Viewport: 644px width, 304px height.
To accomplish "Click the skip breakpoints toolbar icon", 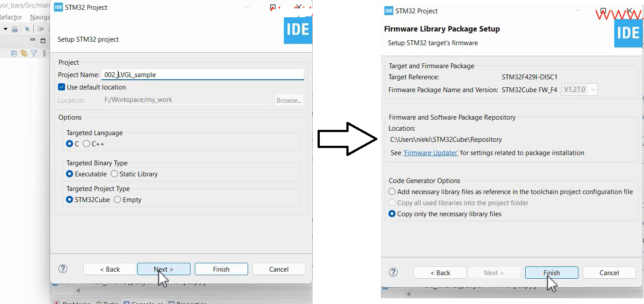I will coord(27,29).
